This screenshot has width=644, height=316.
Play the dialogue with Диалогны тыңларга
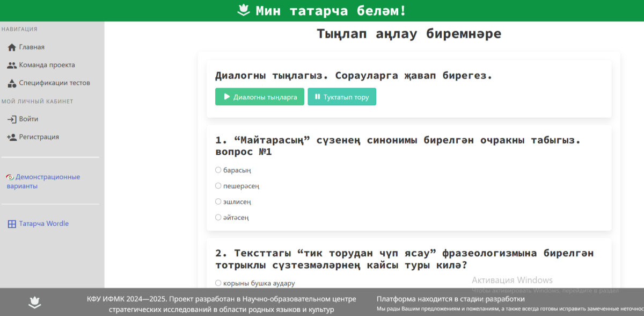tap(260, 97)
